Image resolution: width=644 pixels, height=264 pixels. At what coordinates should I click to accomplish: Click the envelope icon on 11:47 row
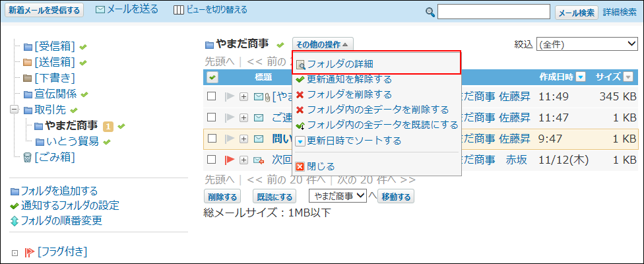point(259,118)
